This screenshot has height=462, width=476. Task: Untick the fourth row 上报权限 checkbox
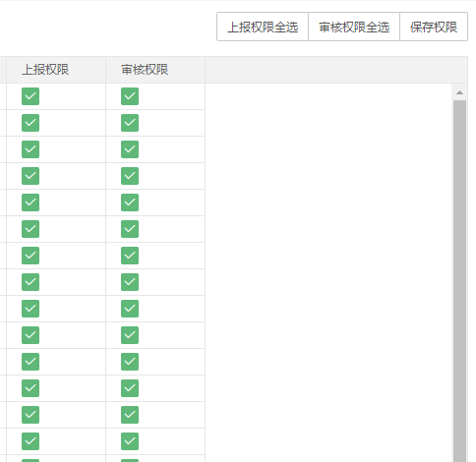click(x=30, y=176)
